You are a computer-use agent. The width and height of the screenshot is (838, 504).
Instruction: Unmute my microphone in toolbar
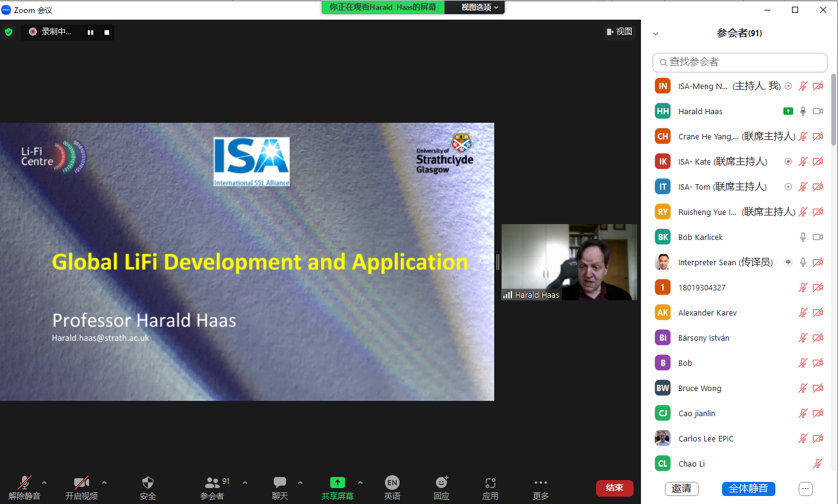tap(25, 483)
